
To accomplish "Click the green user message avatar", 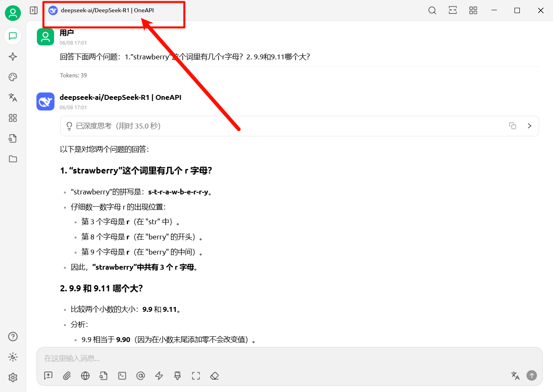I will (45, 37).
